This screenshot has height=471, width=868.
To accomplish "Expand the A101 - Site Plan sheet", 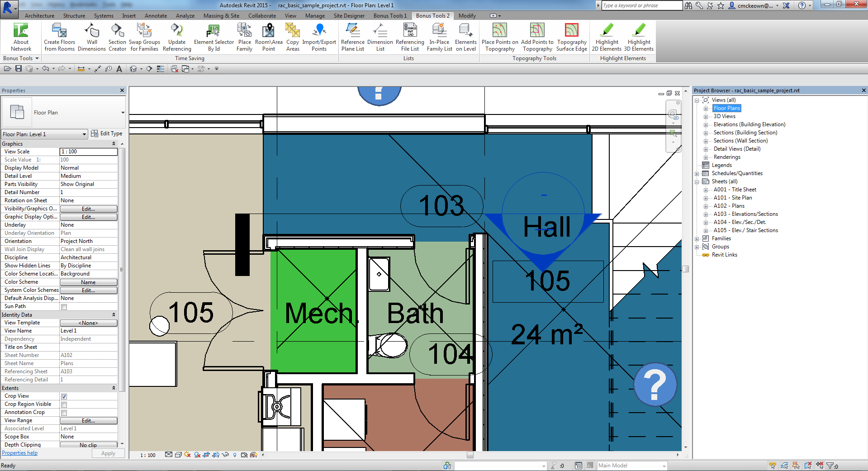I will (x=707, y=198).
